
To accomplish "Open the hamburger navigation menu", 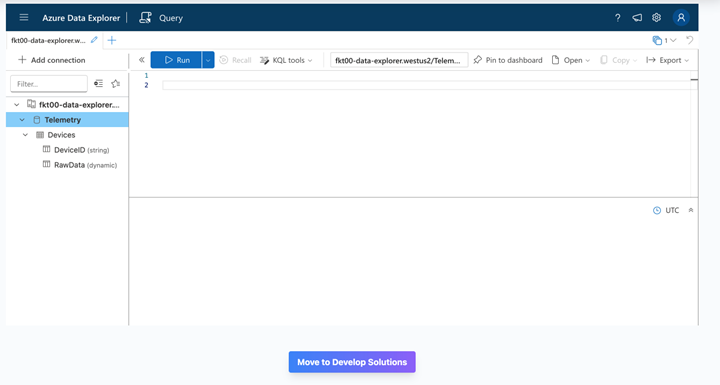I will (24, 17).
